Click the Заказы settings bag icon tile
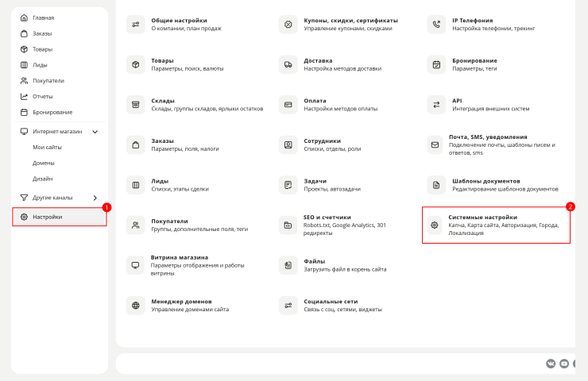The width and height of the screenshot is (588, 381). 136,145
